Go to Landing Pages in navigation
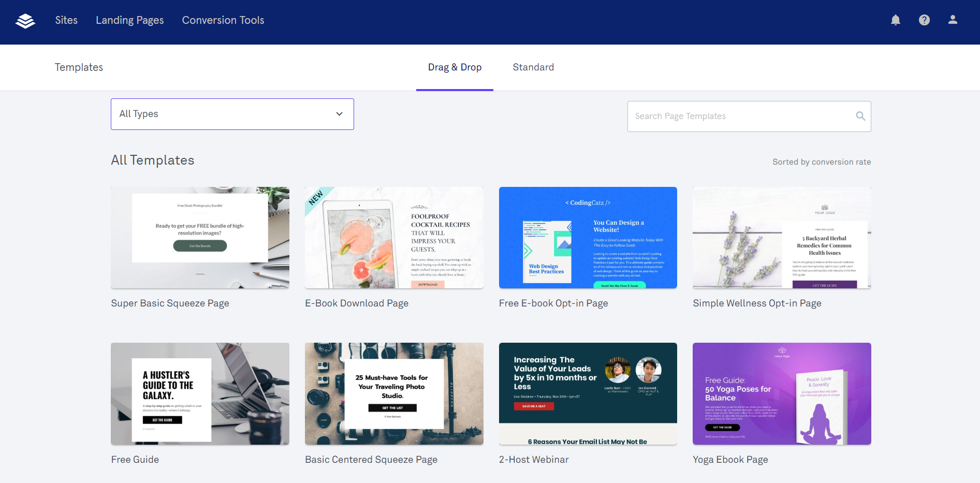This screenshot has width=980, height=483. (x=129, y=20)
